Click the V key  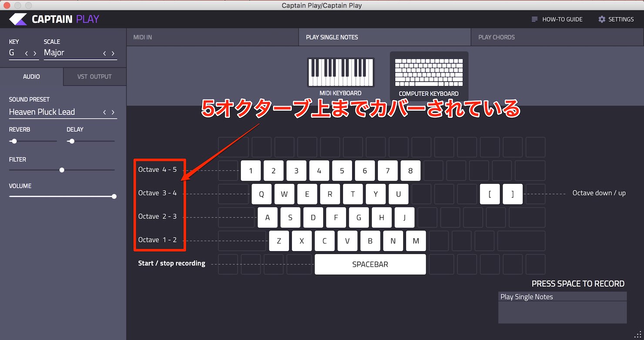point(347,241)
